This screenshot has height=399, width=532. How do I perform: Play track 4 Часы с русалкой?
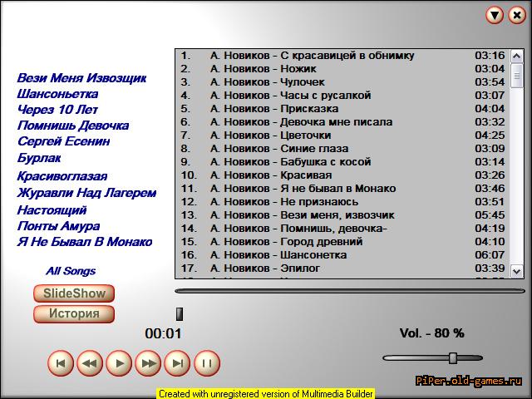coord(342,96)
